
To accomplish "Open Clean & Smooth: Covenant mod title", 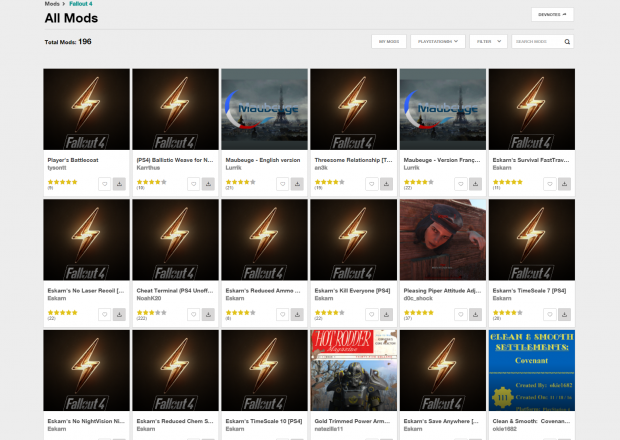I will click(531, 421).
